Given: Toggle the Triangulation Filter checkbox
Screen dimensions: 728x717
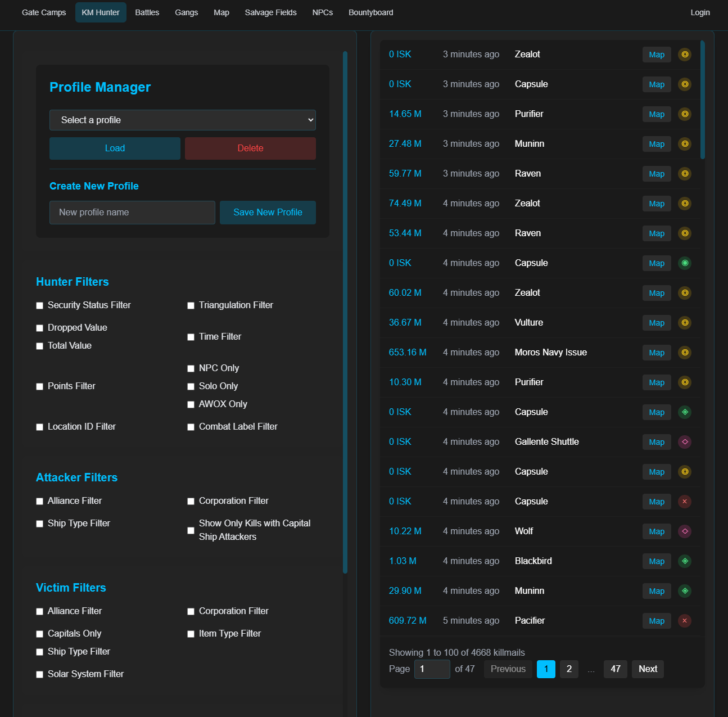Looking at the screenshot, I should pos(191,305).
